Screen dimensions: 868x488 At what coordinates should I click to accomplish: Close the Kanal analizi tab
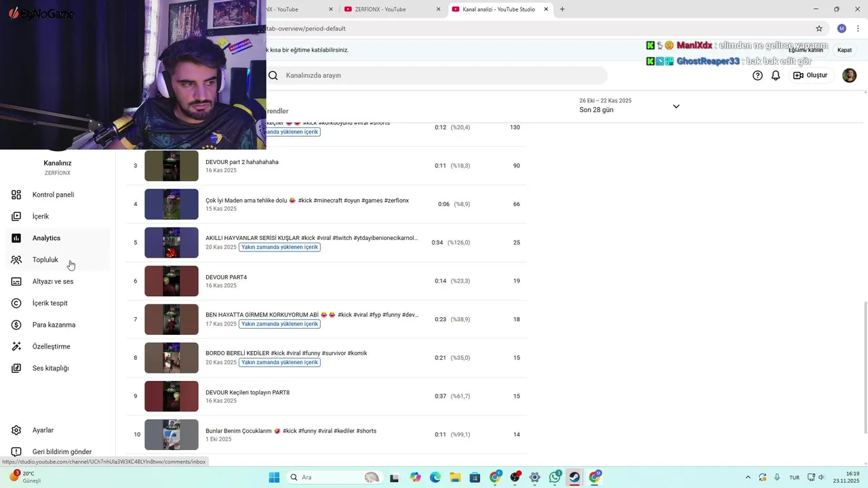(546, 9)
